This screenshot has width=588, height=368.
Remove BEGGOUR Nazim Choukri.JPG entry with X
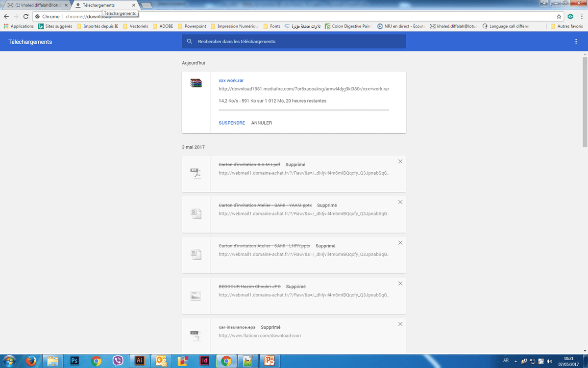coord(400,283)
